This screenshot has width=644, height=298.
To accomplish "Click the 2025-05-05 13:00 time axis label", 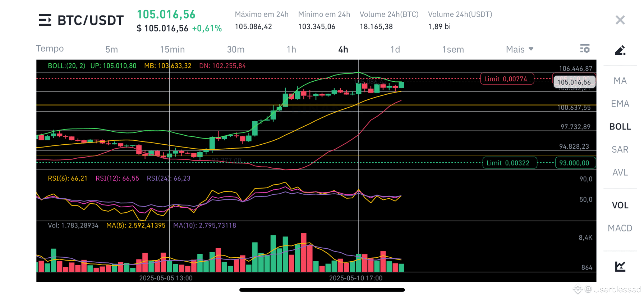I will click(x=166, y=278).
